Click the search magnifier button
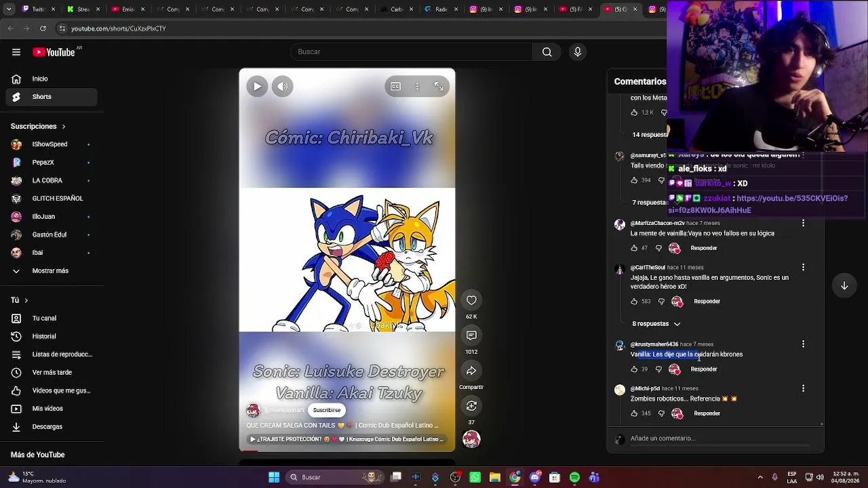This screenshot has width=868, height=488. pyautogui.click(x=547, y=52)
